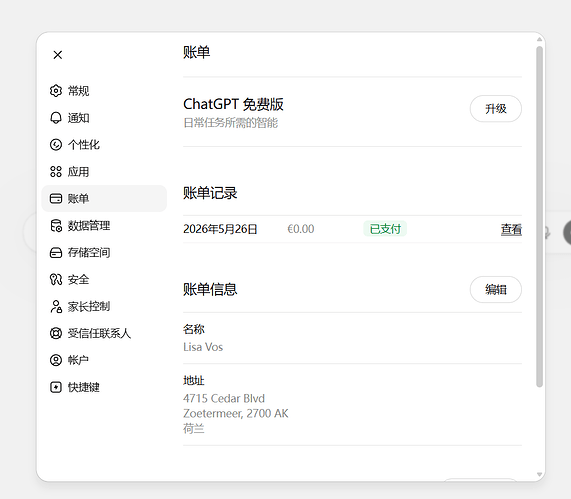Click the dialog's vertical scrollbar thumb
Screen dimensions: 571x499
click(540, 216)
